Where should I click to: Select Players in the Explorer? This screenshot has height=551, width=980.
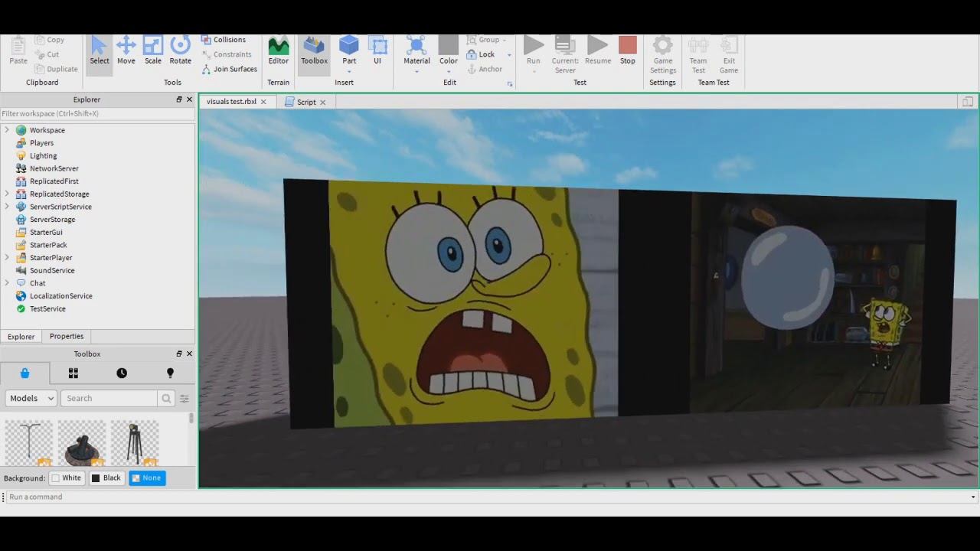pyautogui.click(x=41, y=143)
